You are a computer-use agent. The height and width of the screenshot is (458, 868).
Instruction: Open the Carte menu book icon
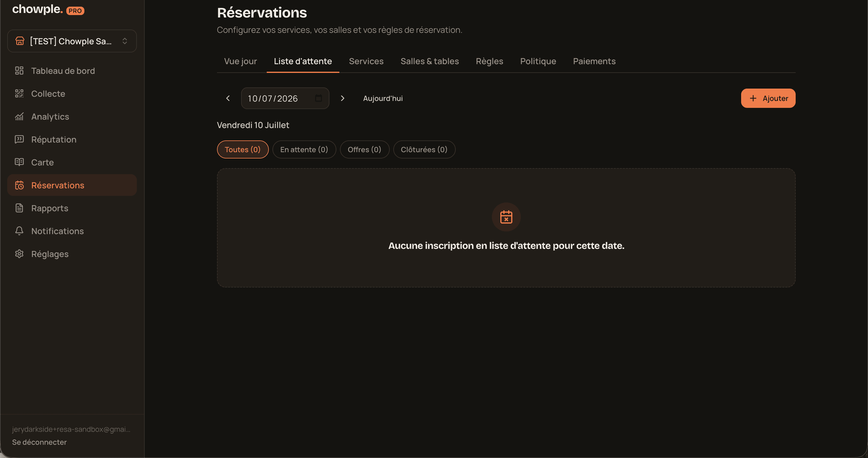click(19, 162)
